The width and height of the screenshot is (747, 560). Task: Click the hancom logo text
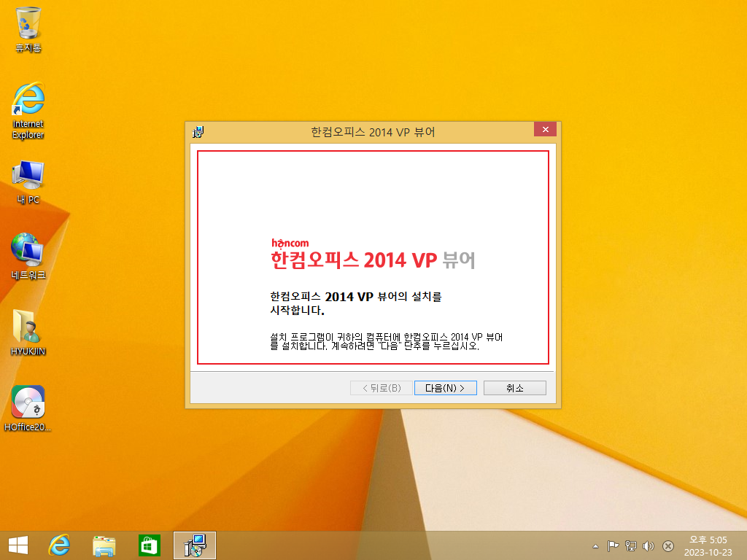pos(290,244)
